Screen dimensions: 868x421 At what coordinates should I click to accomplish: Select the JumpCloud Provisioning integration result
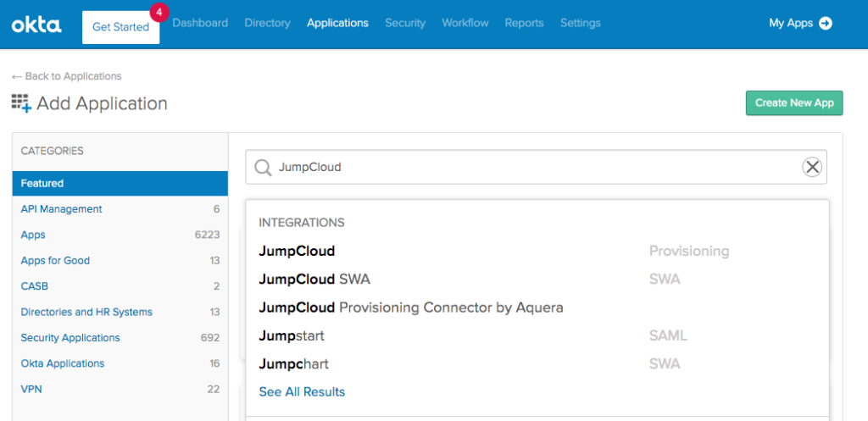[x=297, y=252]
